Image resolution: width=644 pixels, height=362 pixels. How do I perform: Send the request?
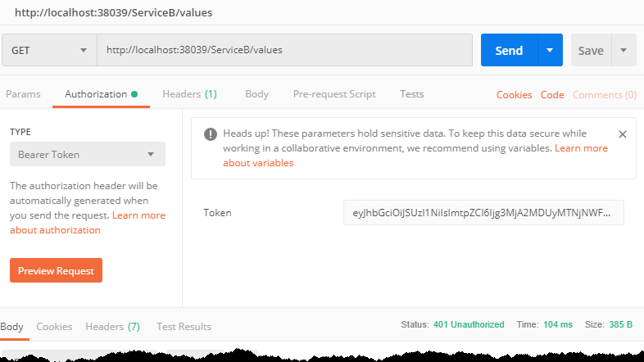click(509, 50)
